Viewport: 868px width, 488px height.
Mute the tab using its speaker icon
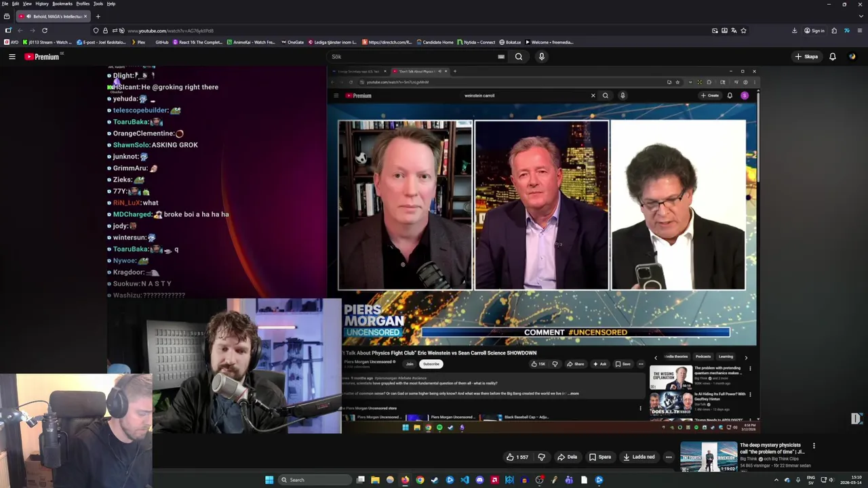(28, 16)
